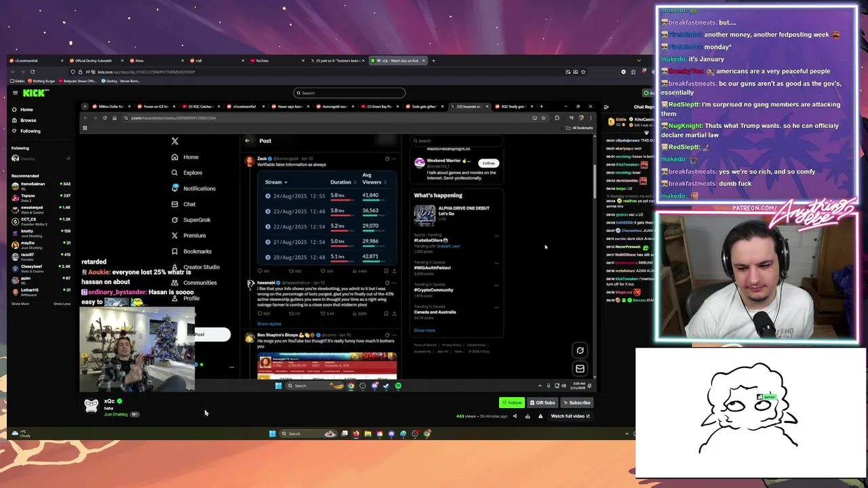Click Show replies link under hasanabi
This screenshot has width=868, height=488.
269,324
